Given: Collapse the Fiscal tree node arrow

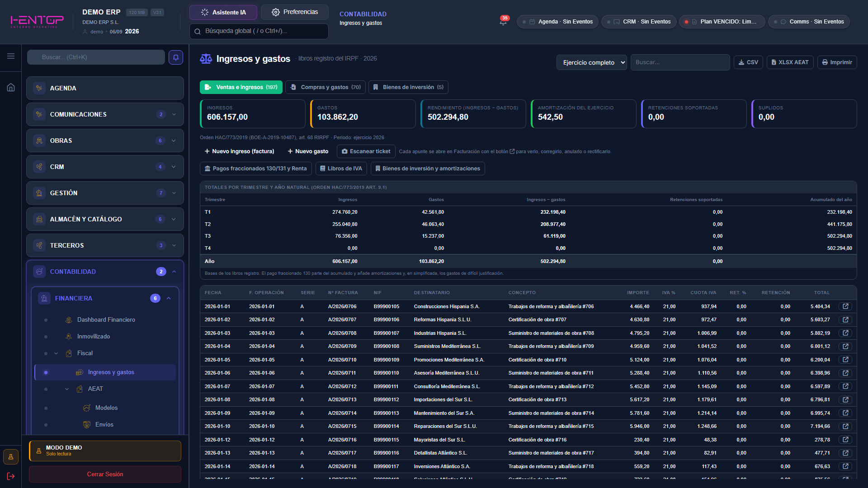Looking at the screenshot, I should (x=56, y=353).
